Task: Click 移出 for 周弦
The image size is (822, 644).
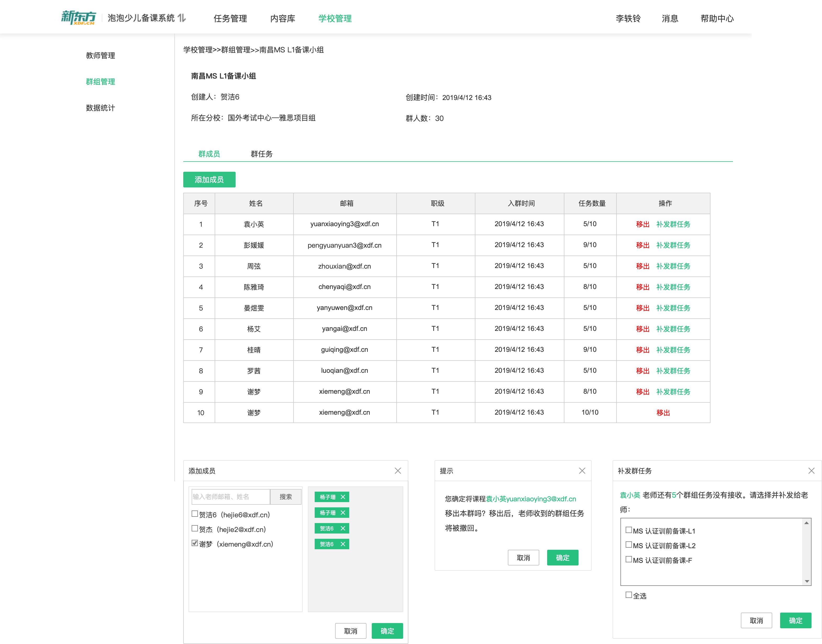Action: pyautogui.click(x=642, y=266)
